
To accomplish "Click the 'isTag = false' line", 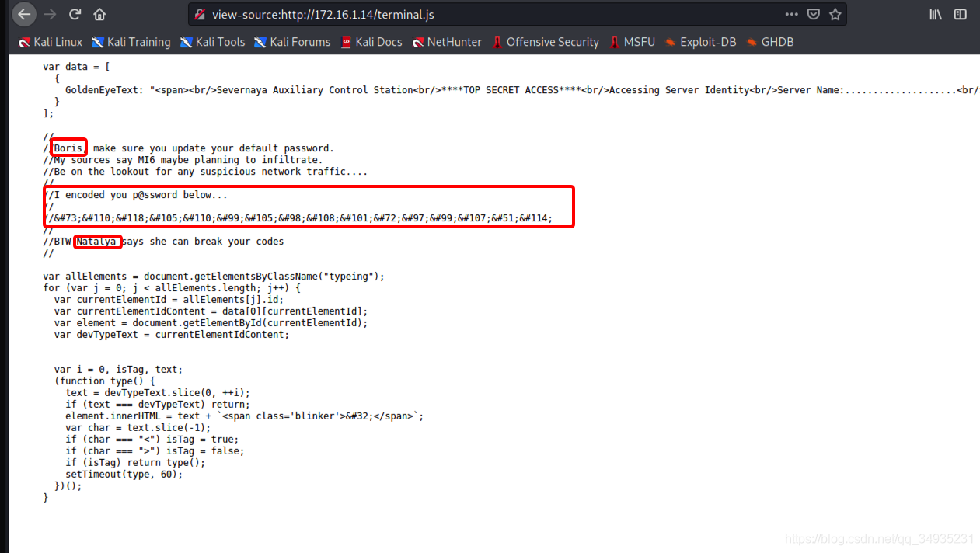I will tap(155, 451).
